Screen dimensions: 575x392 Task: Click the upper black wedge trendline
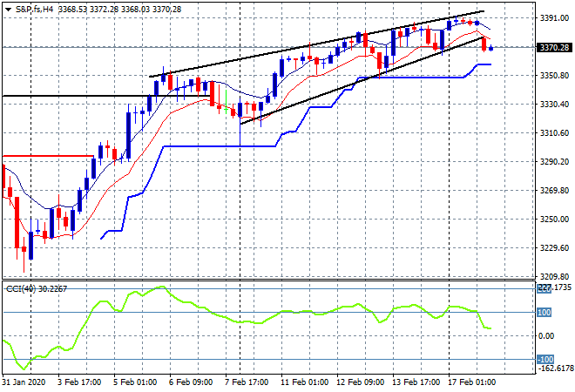(x=261, y=56)
